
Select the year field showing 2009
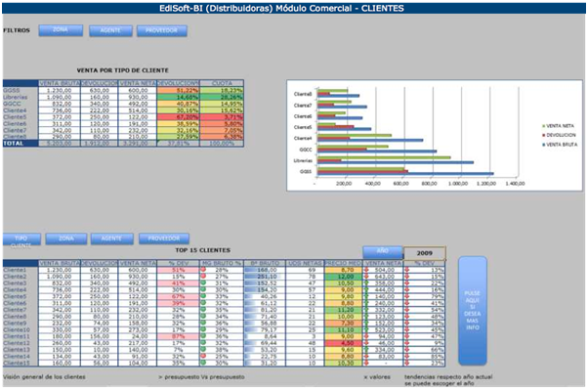click(x=425, y=253)
